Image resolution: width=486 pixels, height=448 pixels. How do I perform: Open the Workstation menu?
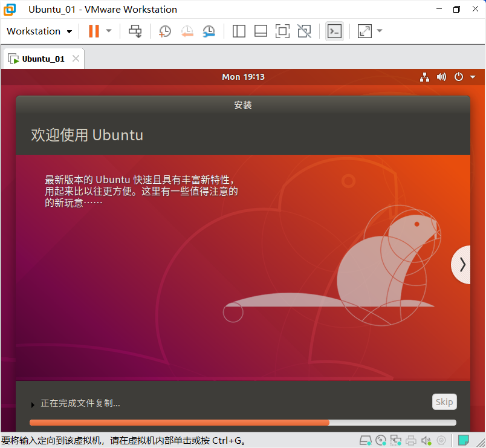[x=39, y=31]
